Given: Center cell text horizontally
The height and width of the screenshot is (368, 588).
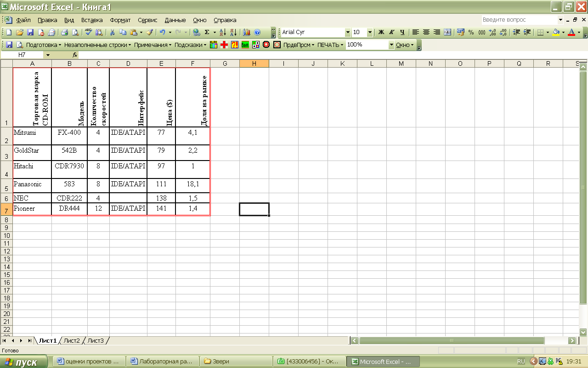Looking at the screenshot, I should 426,32.
